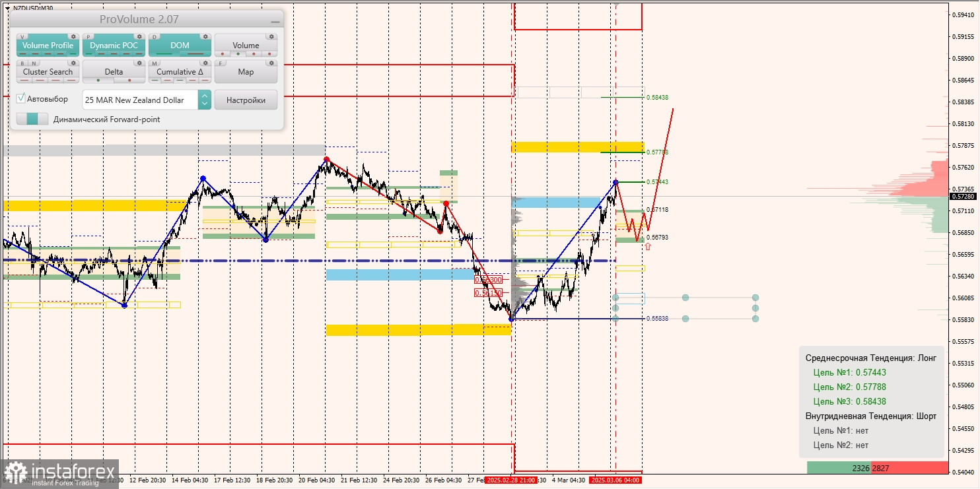Toggle the DOM indicator
This screenshot has width=980, height=489.
180,46
